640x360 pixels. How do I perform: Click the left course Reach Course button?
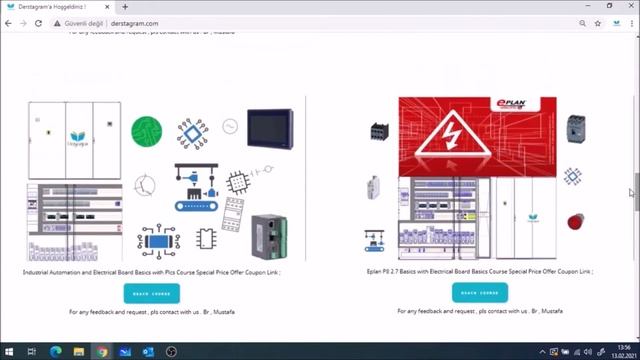pos(152,293)
